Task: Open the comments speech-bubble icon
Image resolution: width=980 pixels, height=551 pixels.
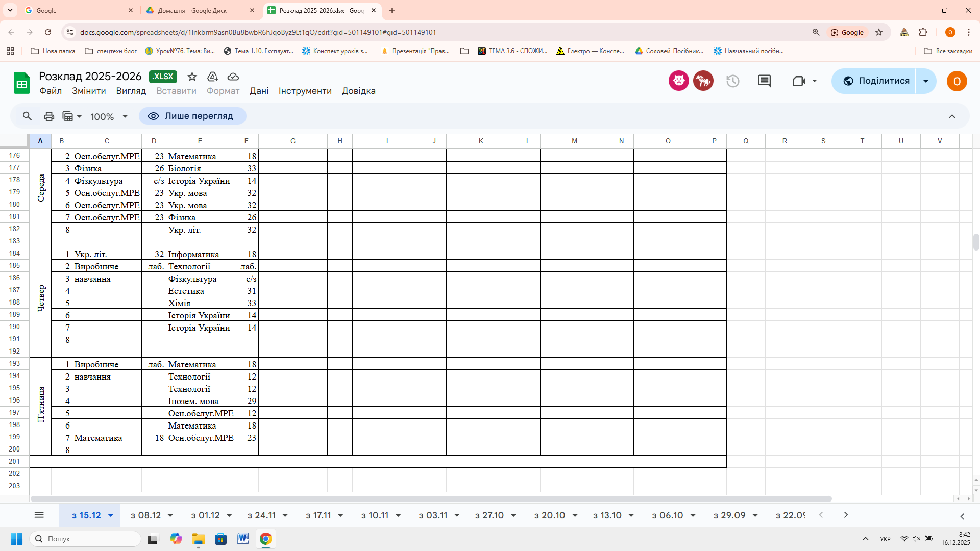Action: point(764,81)
